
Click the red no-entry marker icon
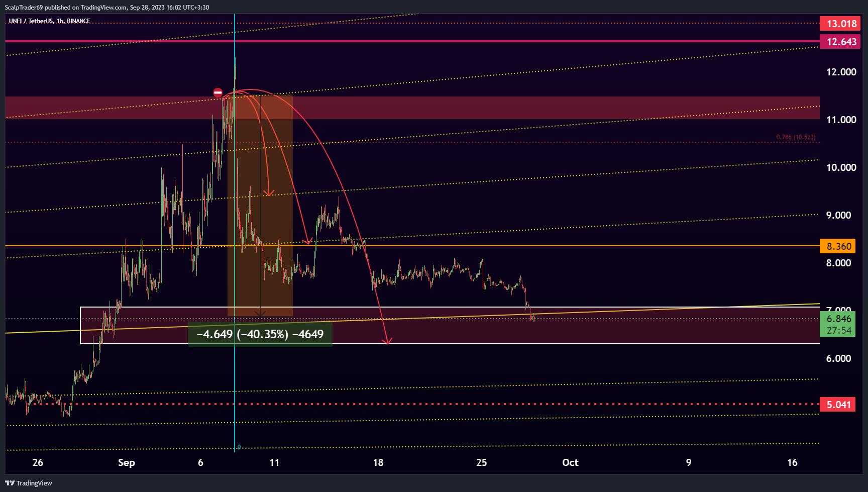coord(218,92)
